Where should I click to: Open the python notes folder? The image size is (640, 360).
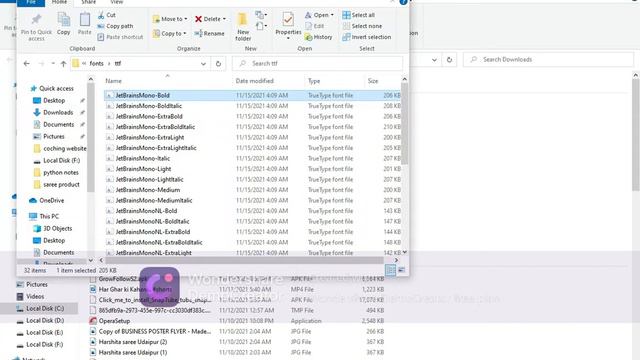(x=56, y=173)
